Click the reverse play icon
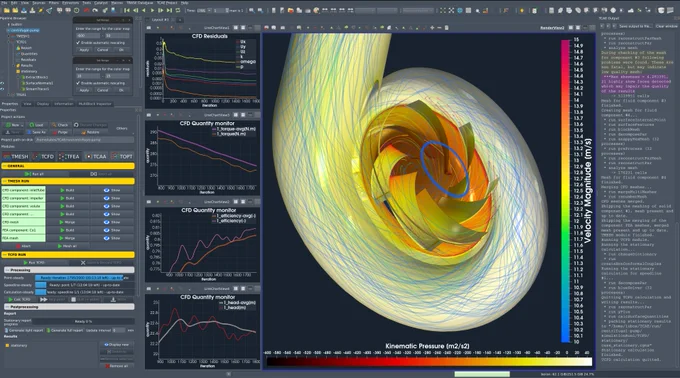The width and height of the screenshot is (680, 378). click(x=144, y=10)
